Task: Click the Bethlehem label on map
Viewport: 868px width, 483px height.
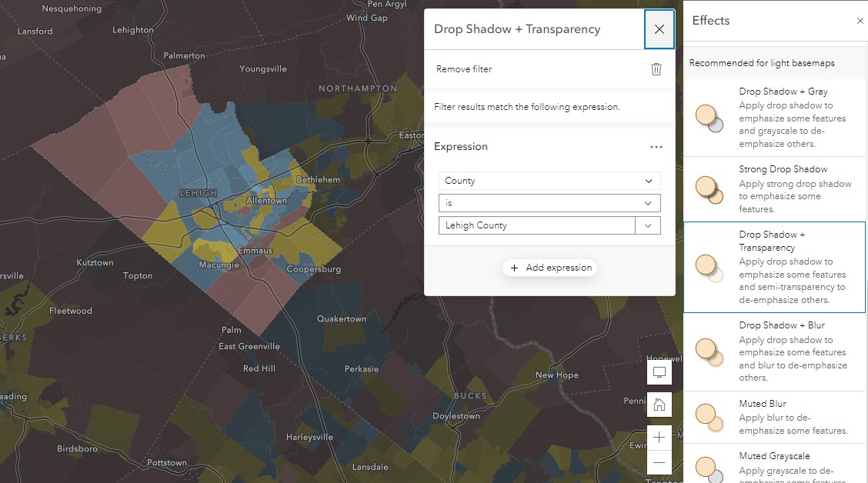Action: [319, 180]
